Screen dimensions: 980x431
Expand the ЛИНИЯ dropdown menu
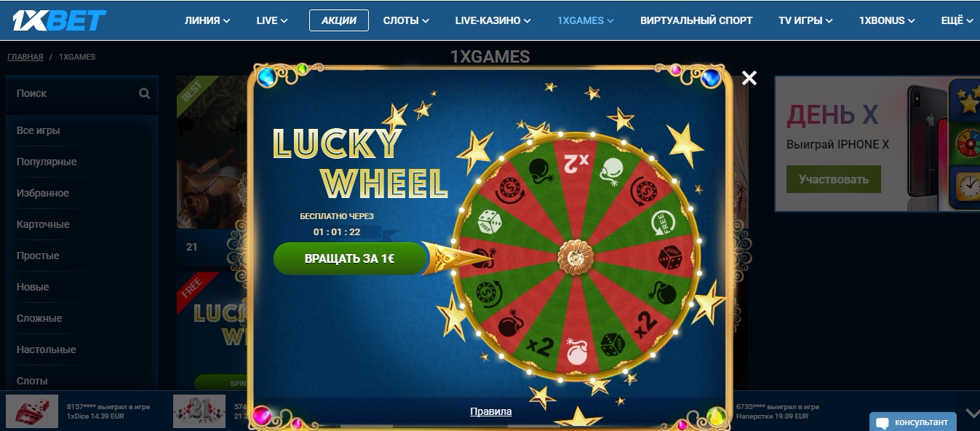pos(207,20)
